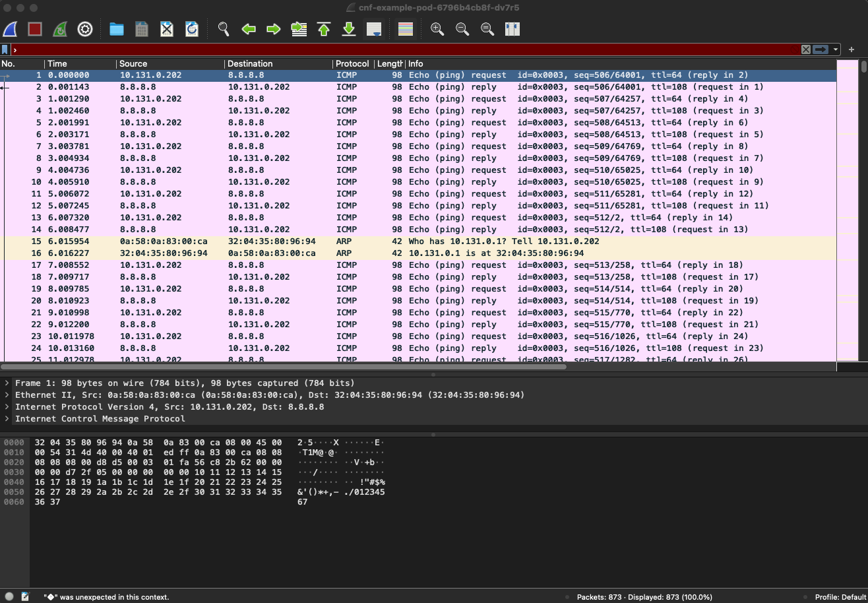Sort by the Length column header

(x=389, y=63)
